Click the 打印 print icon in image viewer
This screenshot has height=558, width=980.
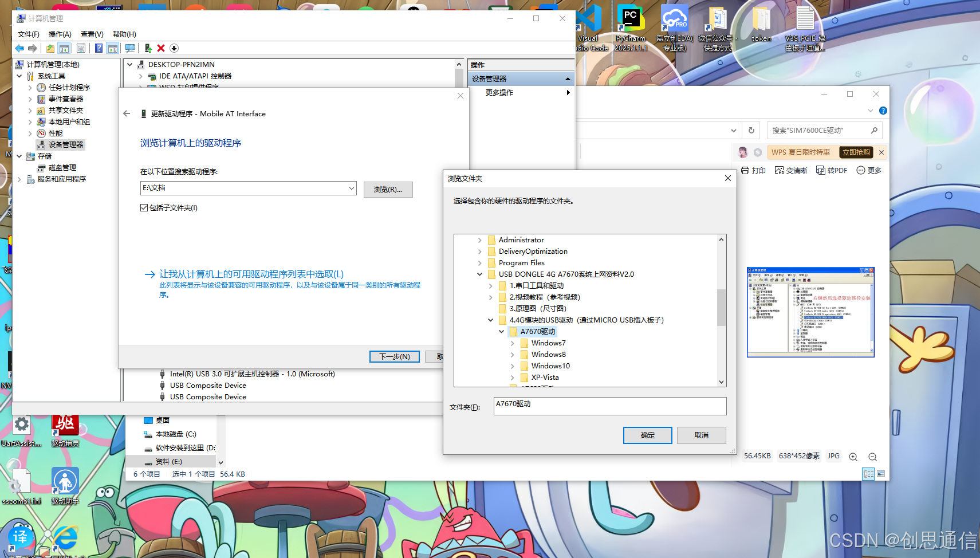click(753, 170)
